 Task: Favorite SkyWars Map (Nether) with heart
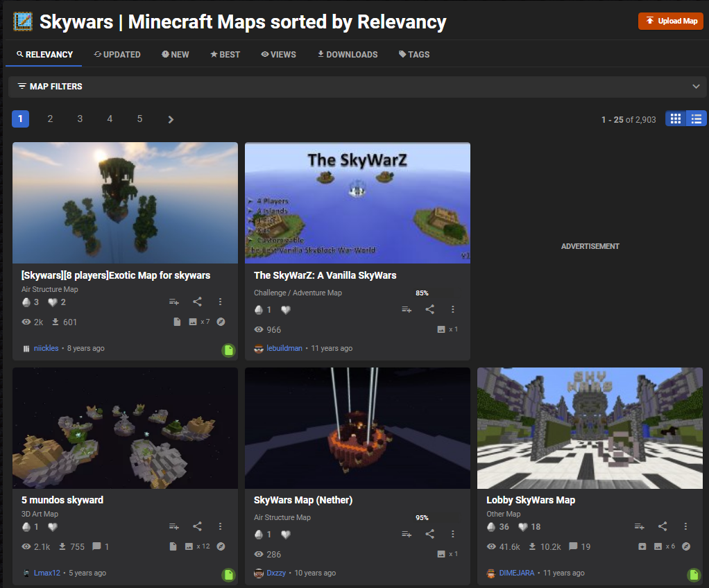[x=286, y=535]
